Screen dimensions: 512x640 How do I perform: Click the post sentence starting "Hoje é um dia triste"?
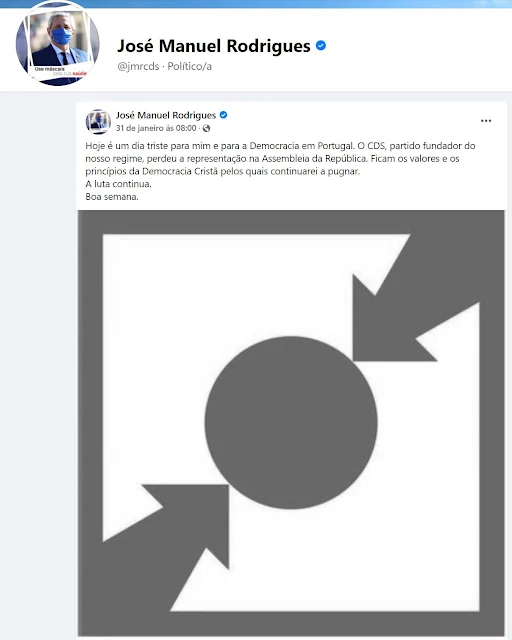(x=220, y=146)
